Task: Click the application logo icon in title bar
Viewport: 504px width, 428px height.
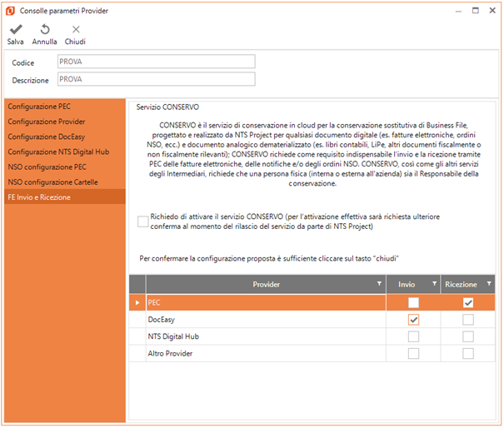Action: 10,11
